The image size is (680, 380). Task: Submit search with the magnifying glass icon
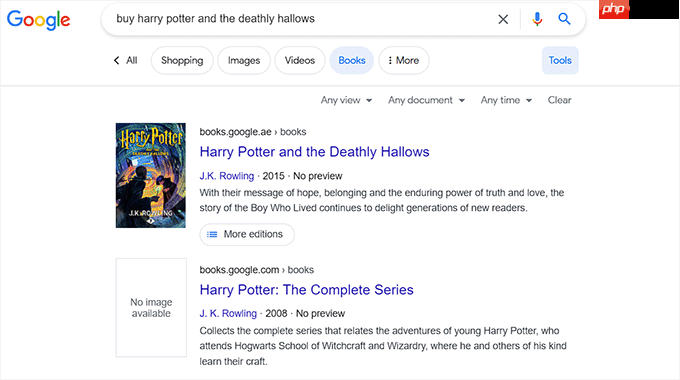[564, 19]
